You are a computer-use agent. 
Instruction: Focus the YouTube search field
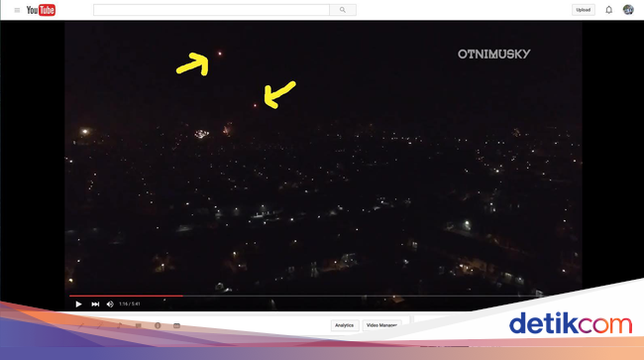[211, 10]
